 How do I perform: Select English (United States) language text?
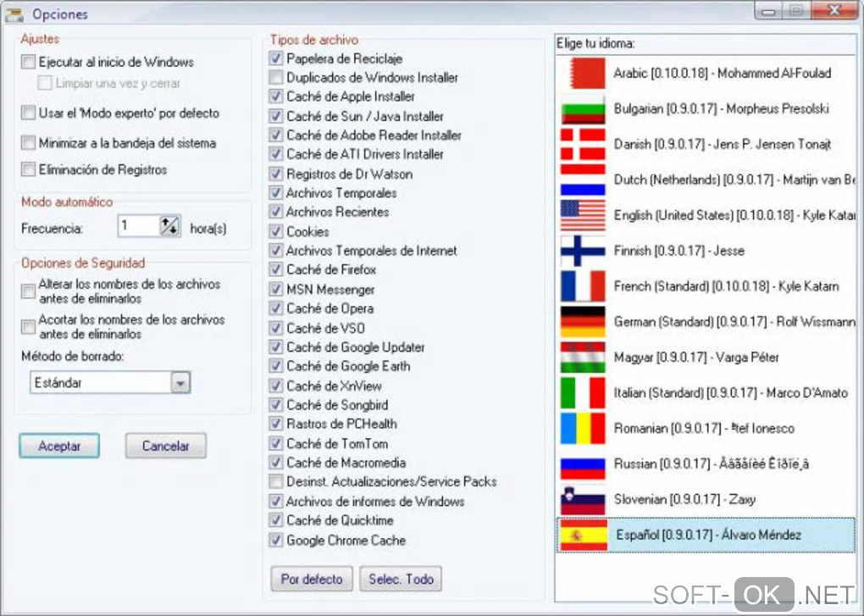pyautogui.click(x=734, y=215)
